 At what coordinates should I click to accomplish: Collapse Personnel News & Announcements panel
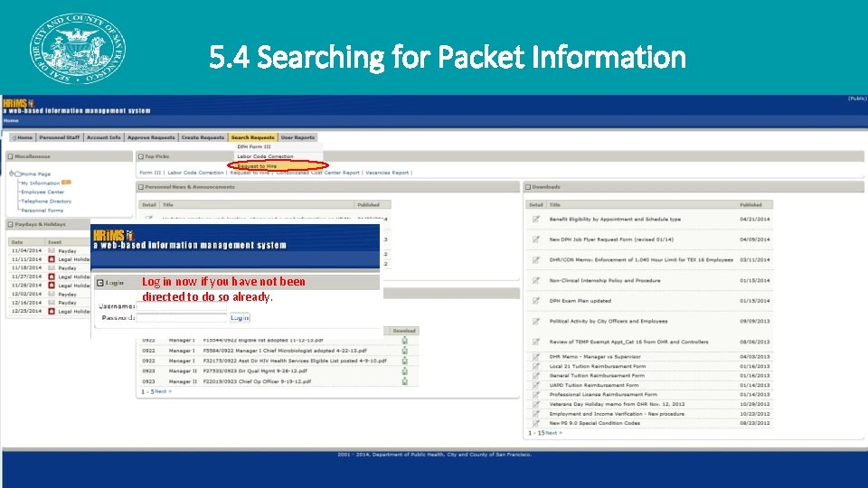[x=141, y=187]
